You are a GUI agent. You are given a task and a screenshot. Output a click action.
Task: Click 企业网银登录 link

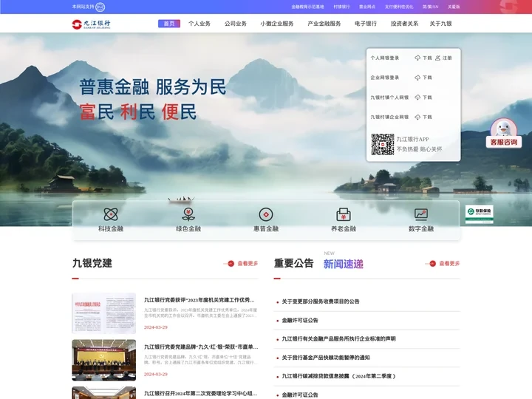point(385,78)
